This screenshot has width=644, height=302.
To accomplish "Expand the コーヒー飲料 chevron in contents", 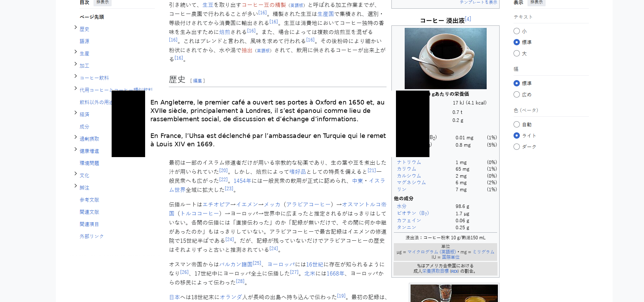I will point(76,76).
